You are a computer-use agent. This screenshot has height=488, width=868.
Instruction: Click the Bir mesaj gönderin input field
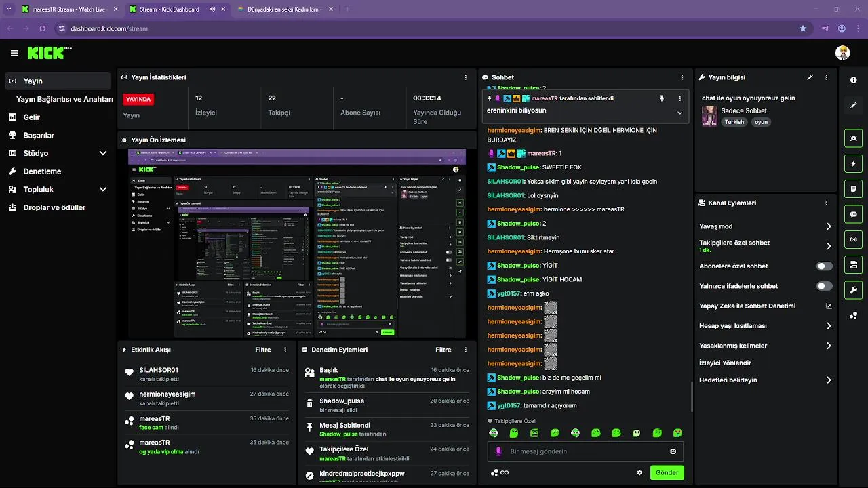click(x=585, y=451)
